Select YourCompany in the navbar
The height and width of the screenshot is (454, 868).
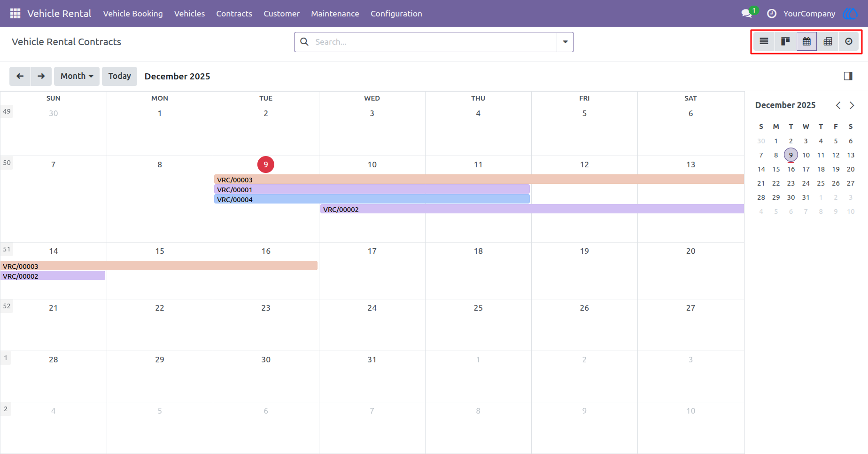809,14
